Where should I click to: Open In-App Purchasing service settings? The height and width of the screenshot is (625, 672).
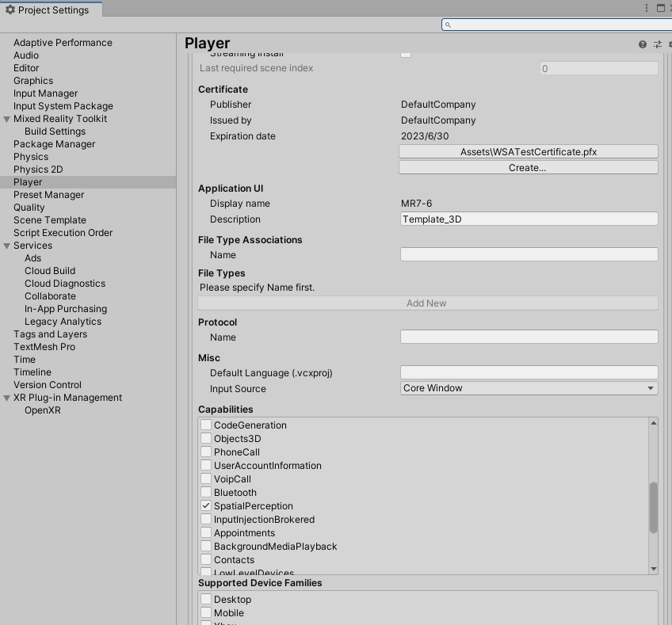[x=66, y=309]
